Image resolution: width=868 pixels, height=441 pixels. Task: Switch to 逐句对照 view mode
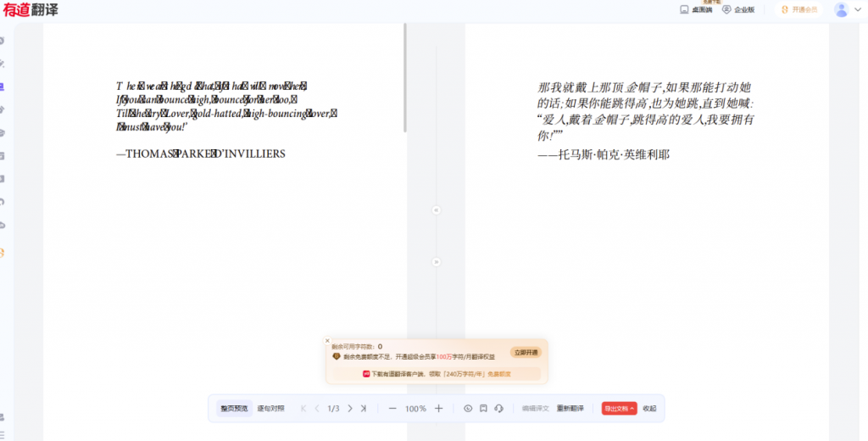270,408
